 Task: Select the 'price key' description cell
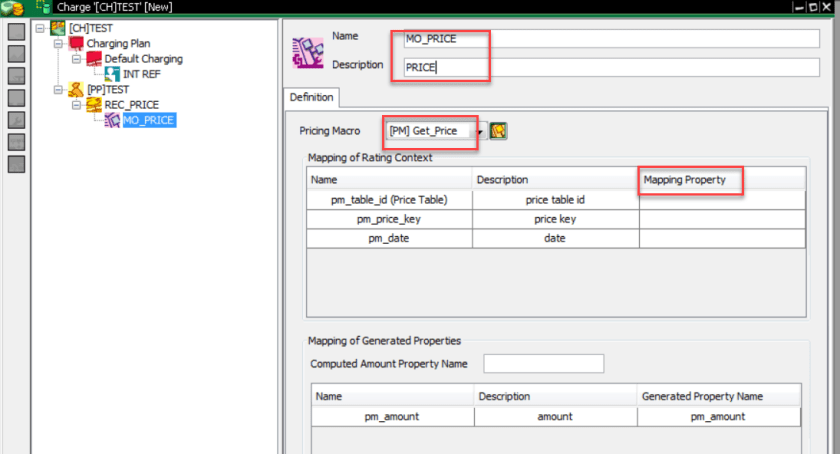click(556, 219)
